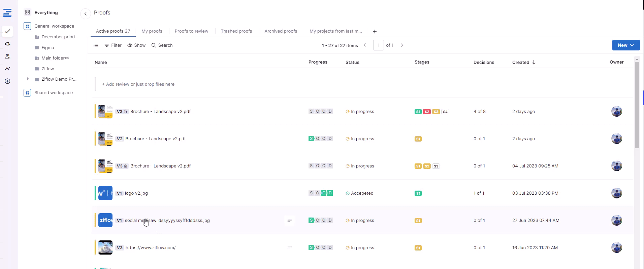Image resolution: width=644 pixels, height=269 pixels.
Task: Open Shared workspace icon
Action: [x=27, y=92]
